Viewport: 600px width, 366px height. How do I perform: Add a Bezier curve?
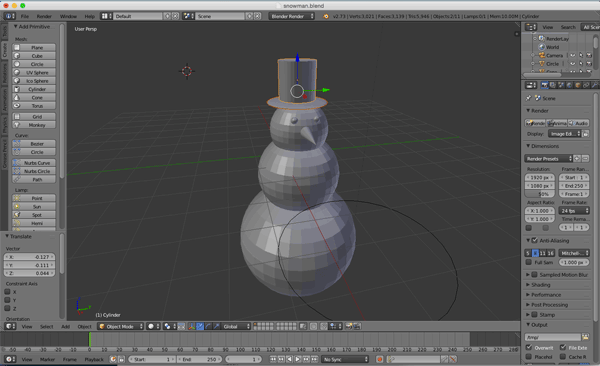(x=34, y=144)
